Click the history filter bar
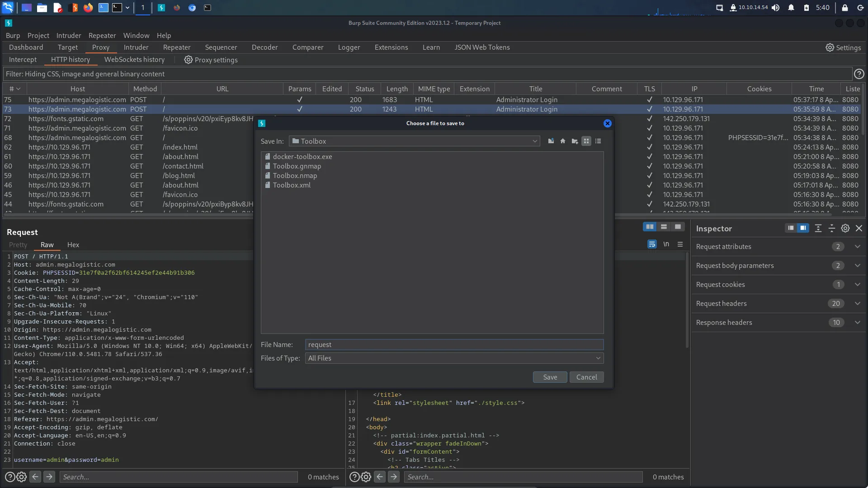The width and height of the screenshot is (868, 488). click(427, 74)
